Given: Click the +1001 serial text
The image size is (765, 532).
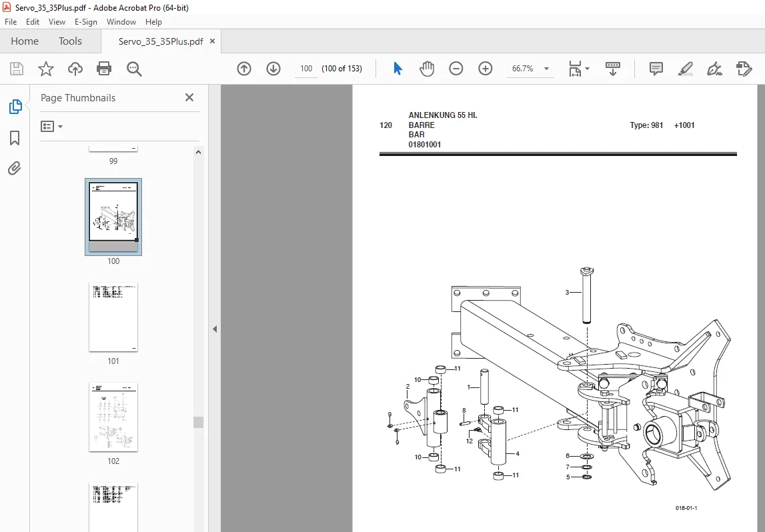Looking at the screenshot, I should click(x=684, y=125).
